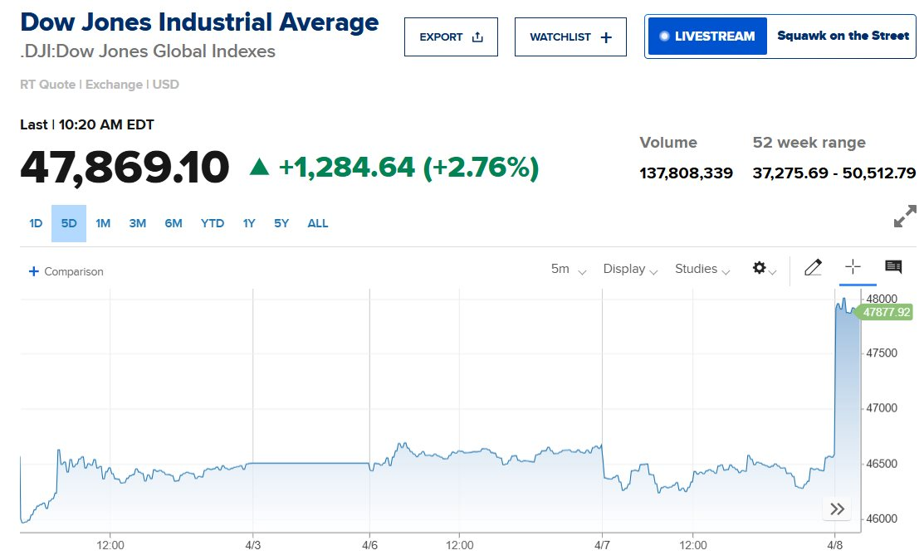Image resolution: width=924 pixels, height=560 pixels.
Task: Toggle the crosshair tool
Action: pyautogui.click(x=853, y=267)
